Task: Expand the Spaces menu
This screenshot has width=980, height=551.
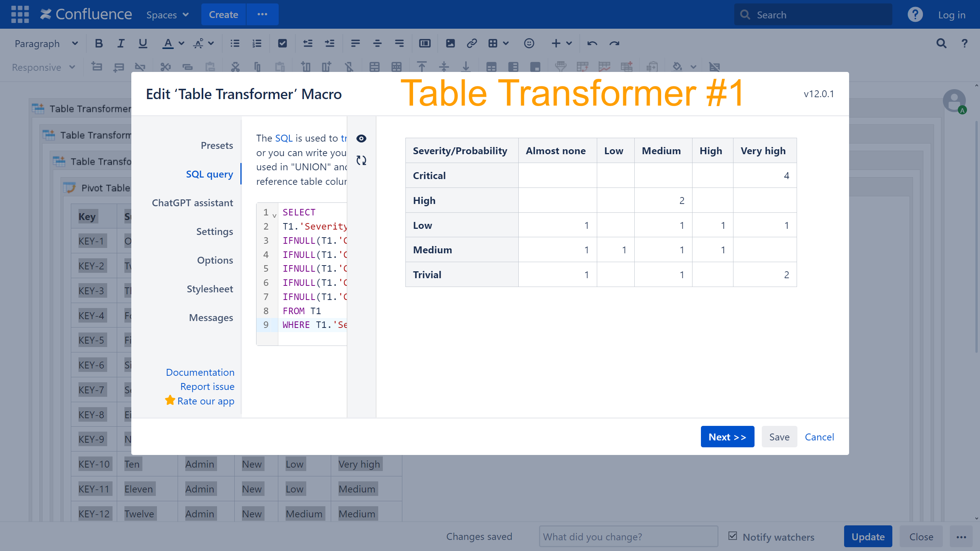Action: click(x=167, y=15)
